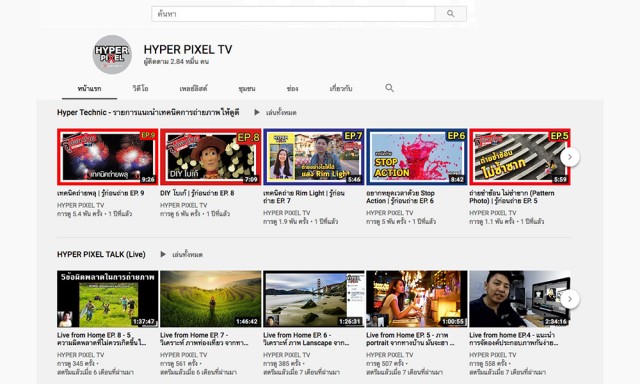This screenshot has height=384, width=640.
Task: Click title about Stop Action EP. 6
Action: (400, 197)
